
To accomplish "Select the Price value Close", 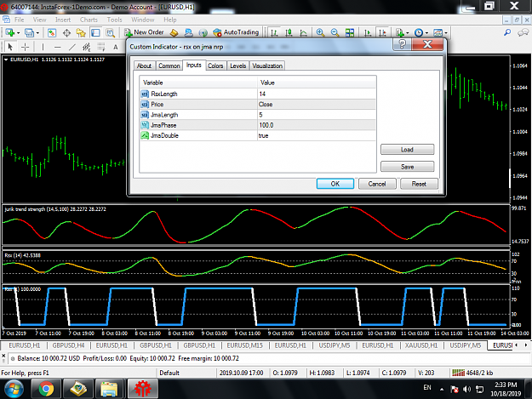I will coord(316,105).
